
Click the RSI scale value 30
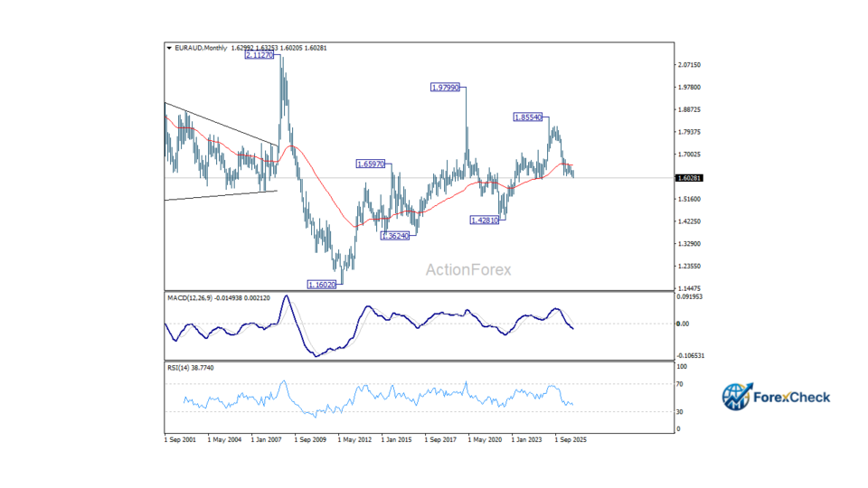pos(680,412)
